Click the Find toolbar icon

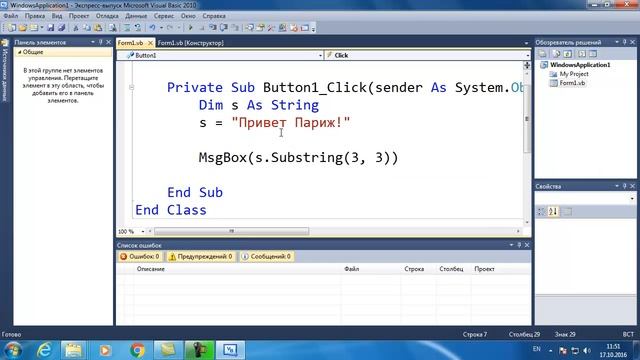coord(113,28)
